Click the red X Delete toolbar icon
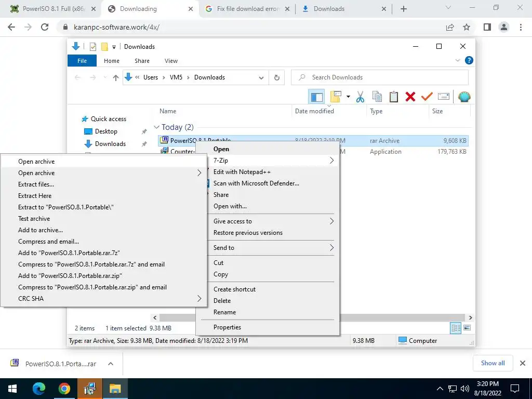Screen dimensions: 532x399 (x=410, y=97)
